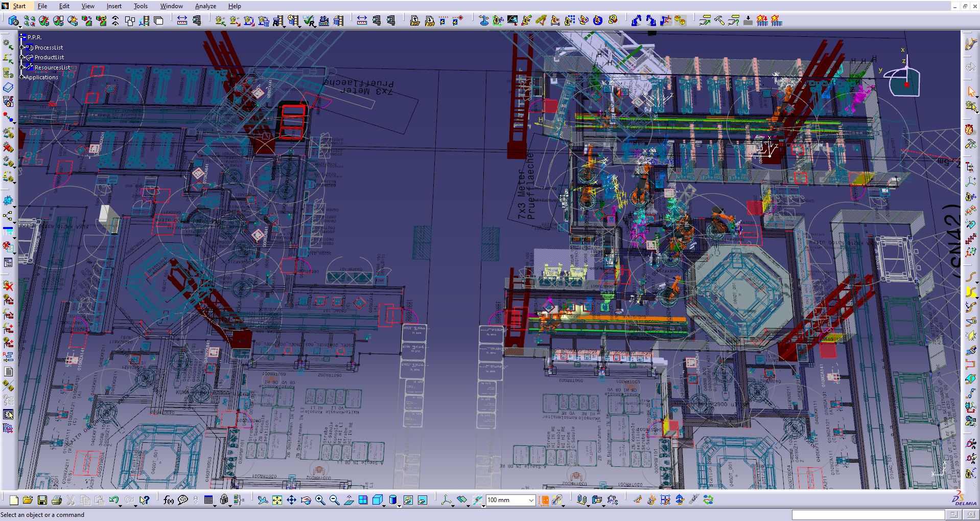Viewport: 980px width, 521px height.
Task: Expand the ProcessList tree node
Action: click(22, 47)
